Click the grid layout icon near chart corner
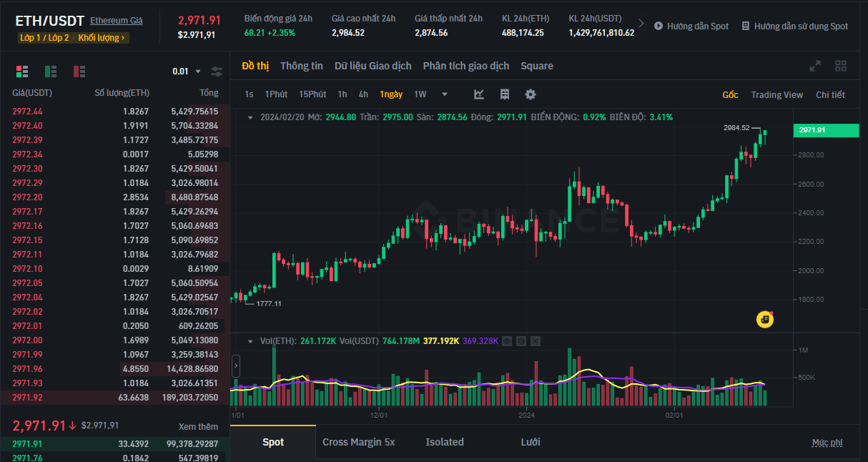The width and height of the screenshot is (868, 462). (x=841, y=65)
